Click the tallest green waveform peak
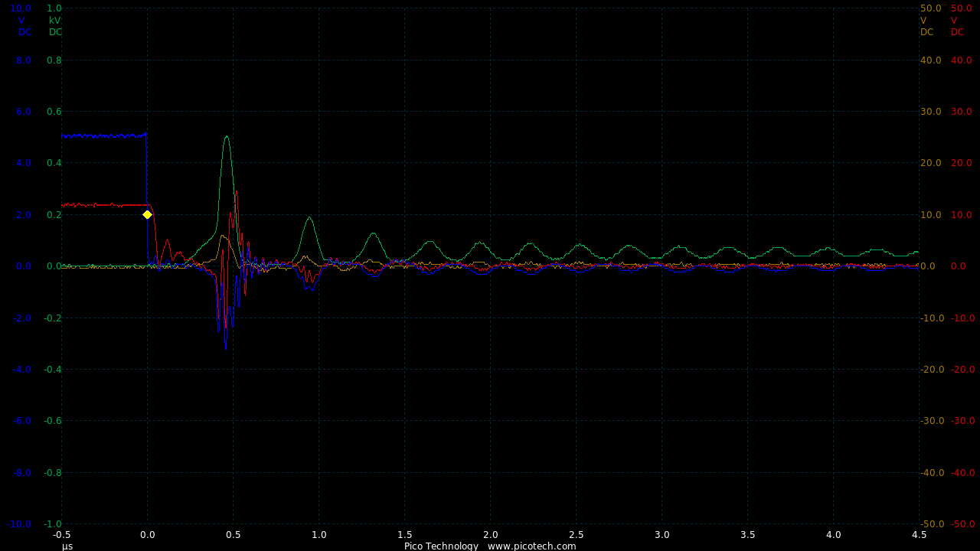This screenshot has height=551, width=980. (x=227, y=137)
